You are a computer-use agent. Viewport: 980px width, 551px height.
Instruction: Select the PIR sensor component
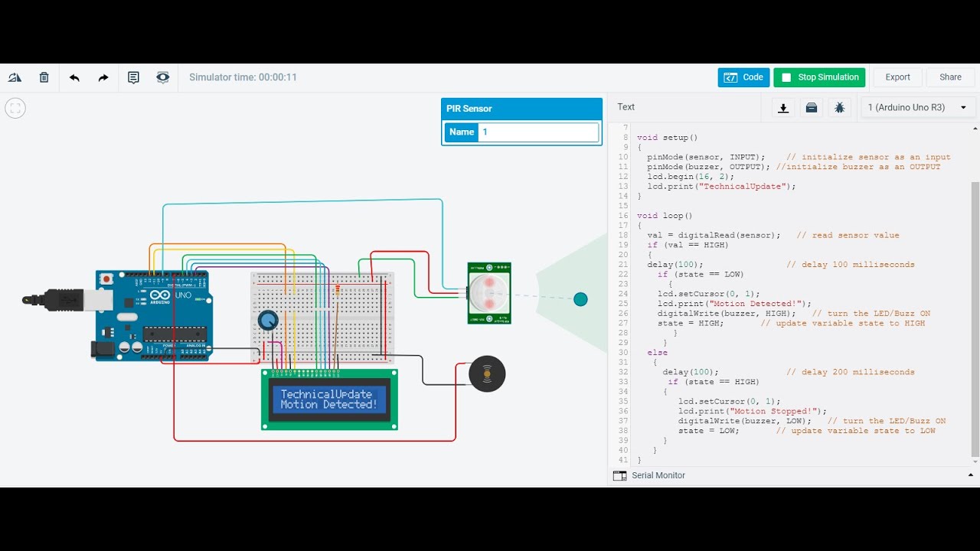pyautogui.click(x=488, y=293)
